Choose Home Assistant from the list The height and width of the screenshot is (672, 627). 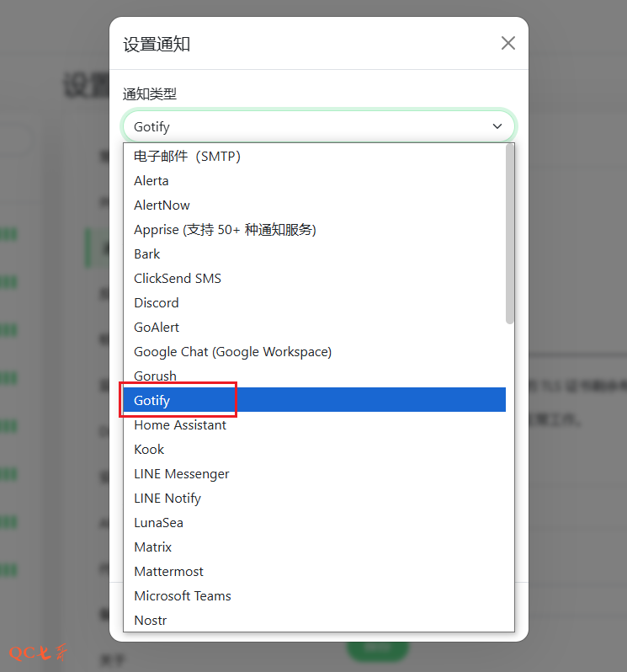(x=180, y=424)
